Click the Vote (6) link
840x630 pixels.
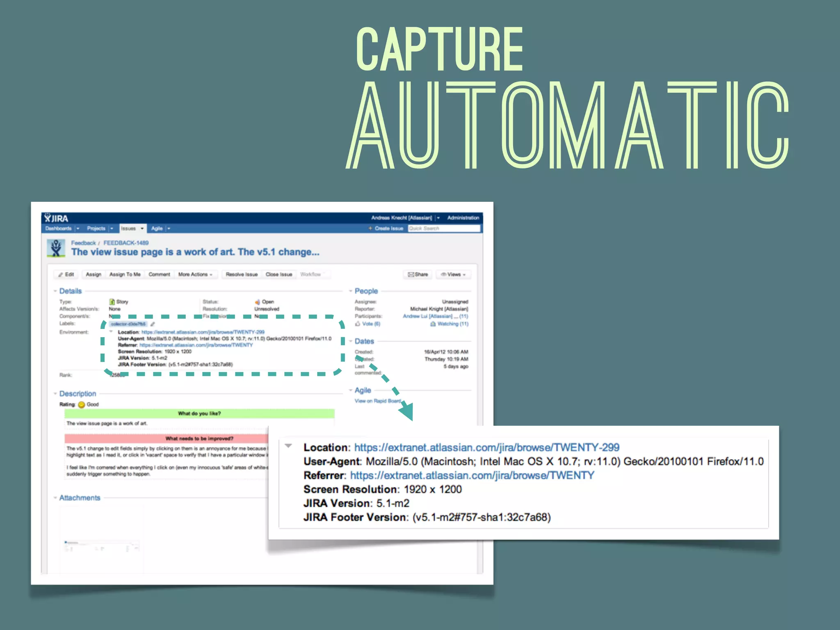coord(371,324)
